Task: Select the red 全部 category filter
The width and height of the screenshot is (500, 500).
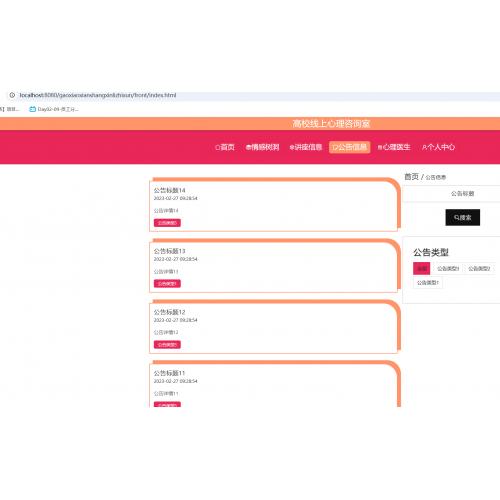Action: (422, 269)
